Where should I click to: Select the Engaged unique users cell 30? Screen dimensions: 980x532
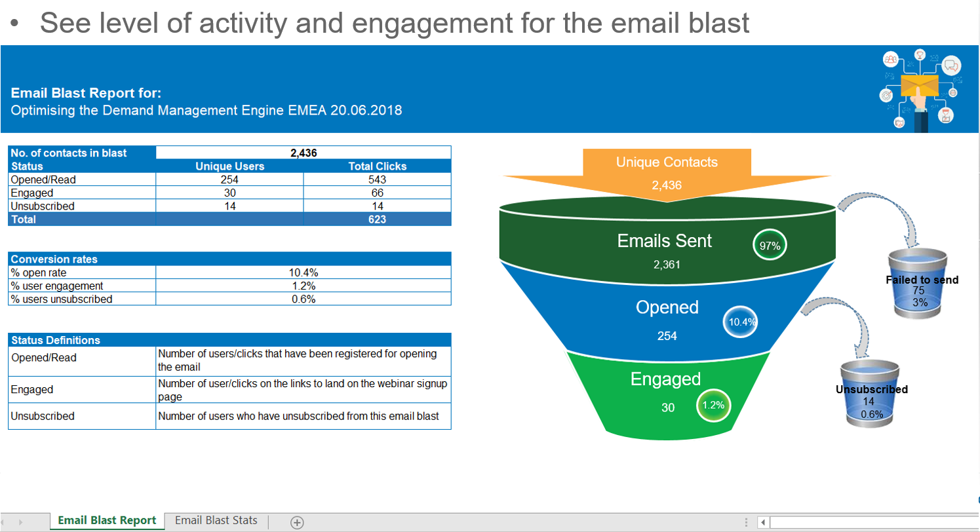tap(229, 193)
